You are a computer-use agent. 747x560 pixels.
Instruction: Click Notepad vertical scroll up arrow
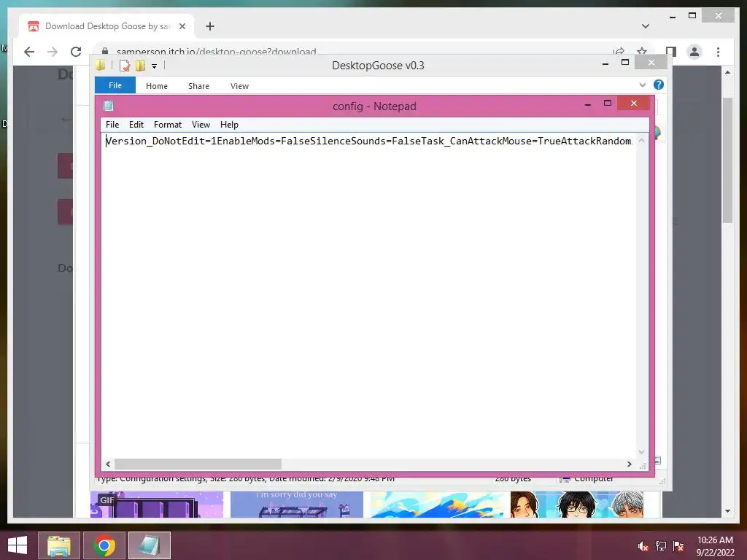(642, 141)
